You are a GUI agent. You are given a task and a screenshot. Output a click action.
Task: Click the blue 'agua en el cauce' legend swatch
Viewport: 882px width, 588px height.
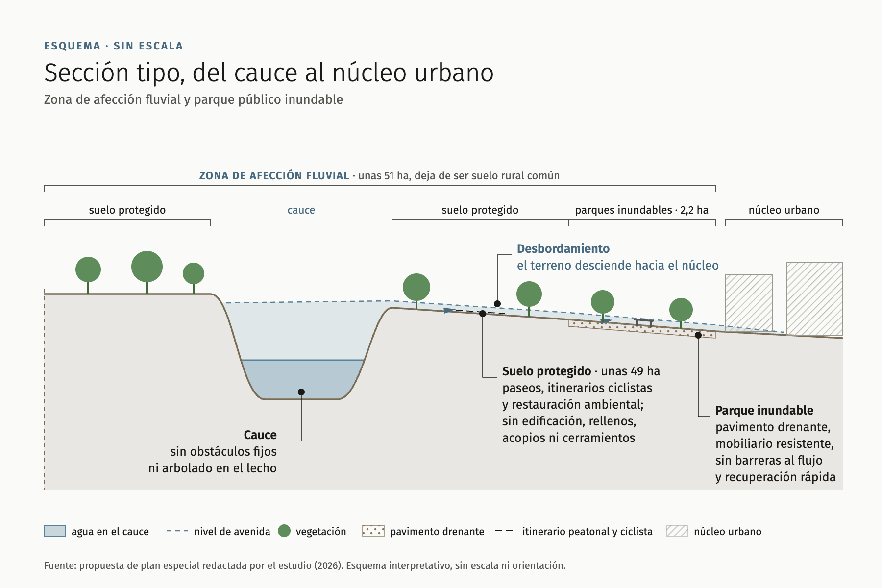pyautogui.click(x=55, y=531)
